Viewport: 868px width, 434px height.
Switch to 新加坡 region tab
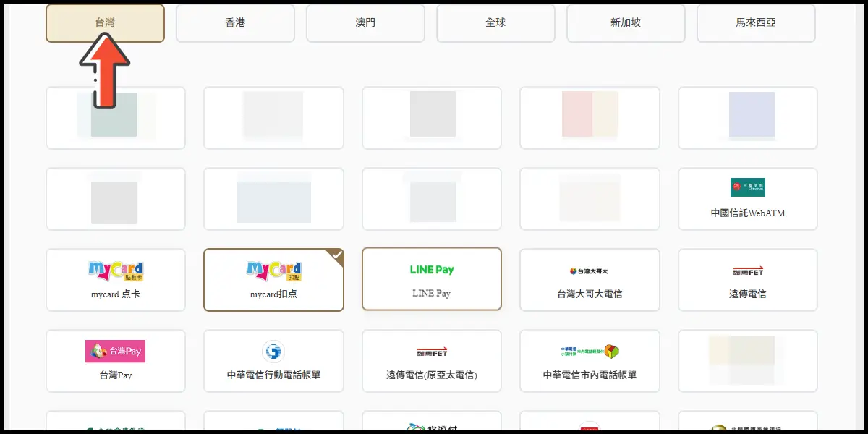(x=626, y=23)
